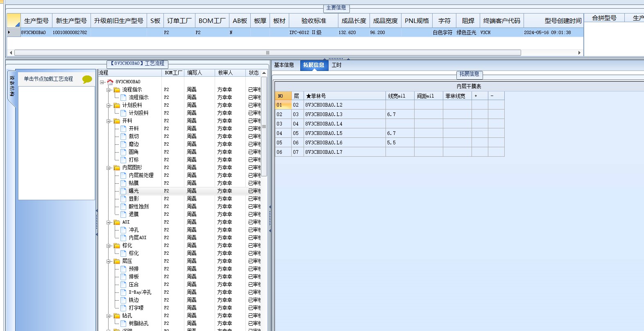Click the 8V3CH00BA0.L5 film number cell

344,133
